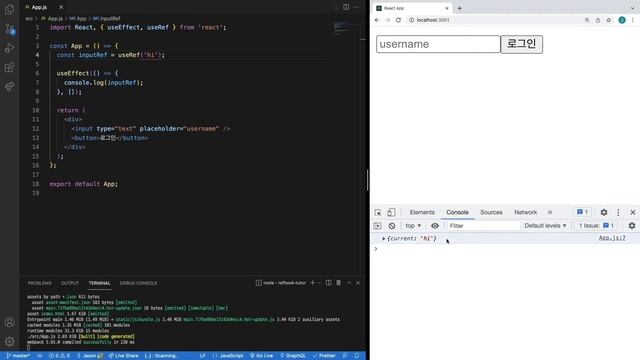The height and width of the screenshot is (360, 640).
Task: Switch to the OUTPUT panel tab
Action: 70,283
